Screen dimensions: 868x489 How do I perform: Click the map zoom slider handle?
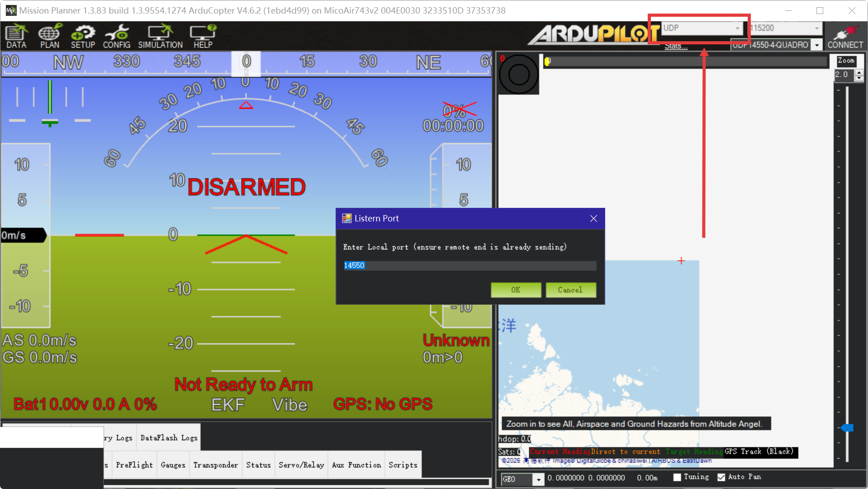tap(847, 428)
